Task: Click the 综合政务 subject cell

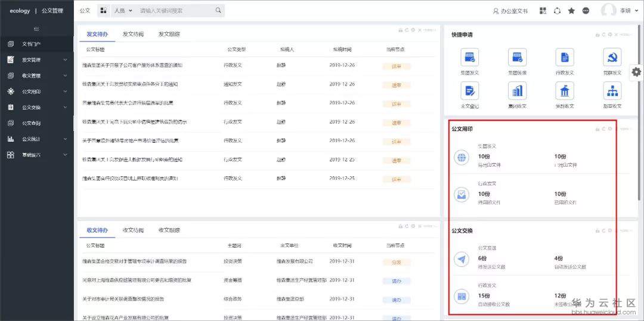Action: pos(233,299)
